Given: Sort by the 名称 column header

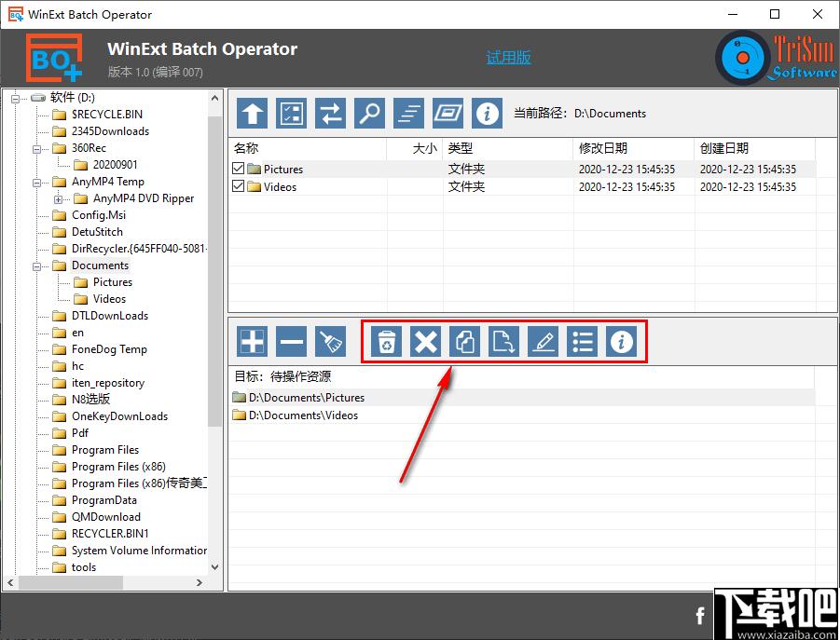Looking at the screenshot, I should pos(308,148).
